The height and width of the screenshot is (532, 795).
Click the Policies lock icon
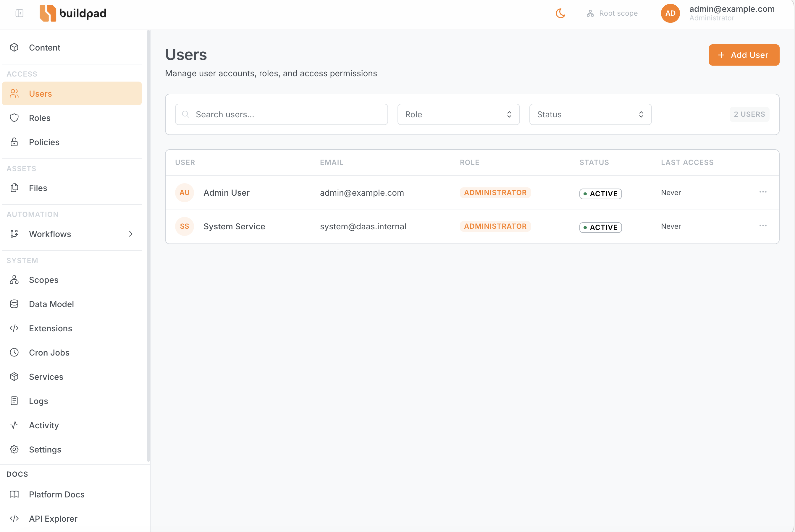coord(14,142)
